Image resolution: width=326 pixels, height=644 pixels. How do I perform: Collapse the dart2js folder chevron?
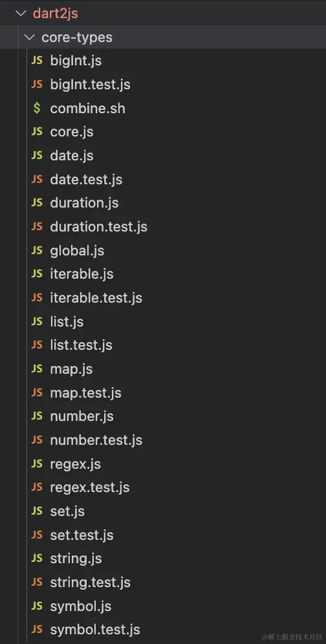(x=20, y=14)
